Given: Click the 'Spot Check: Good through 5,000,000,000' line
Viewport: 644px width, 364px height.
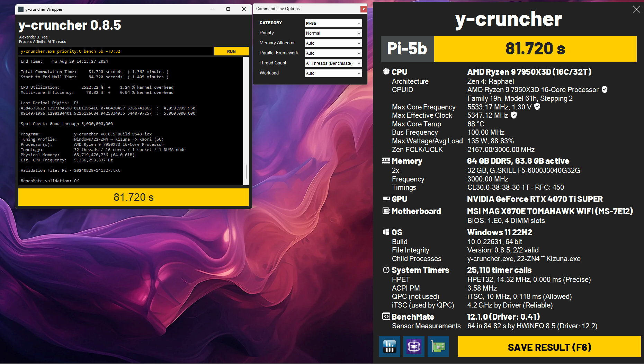Looking at the screenshot, I should tap(67, 124).
